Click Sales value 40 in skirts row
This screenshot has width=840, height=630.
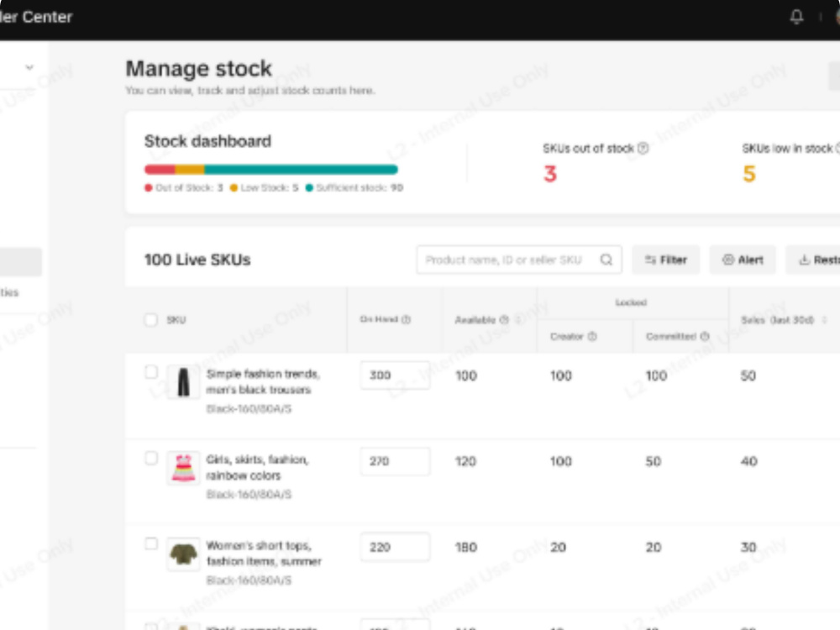coord(749,461)
